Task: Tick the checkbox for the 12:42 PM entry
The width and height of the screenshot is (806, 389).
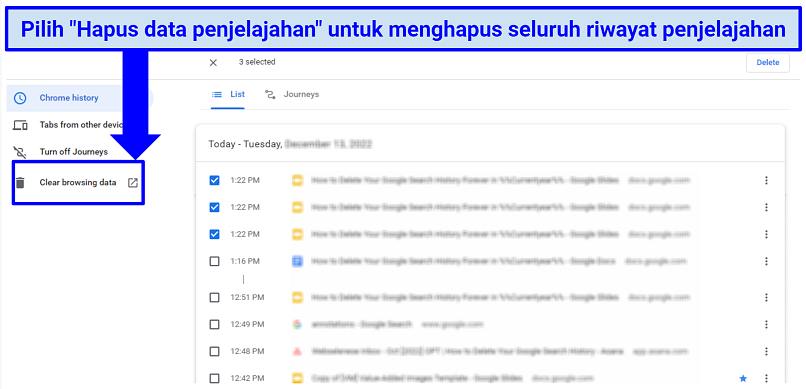Action: (x=214, y=378)
